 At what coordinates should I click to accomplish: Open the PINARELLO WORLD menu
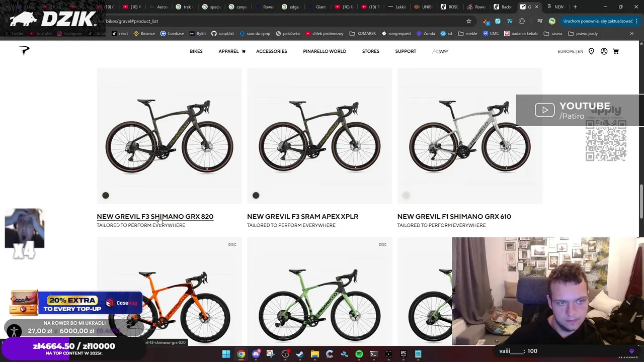coord(325,51)
